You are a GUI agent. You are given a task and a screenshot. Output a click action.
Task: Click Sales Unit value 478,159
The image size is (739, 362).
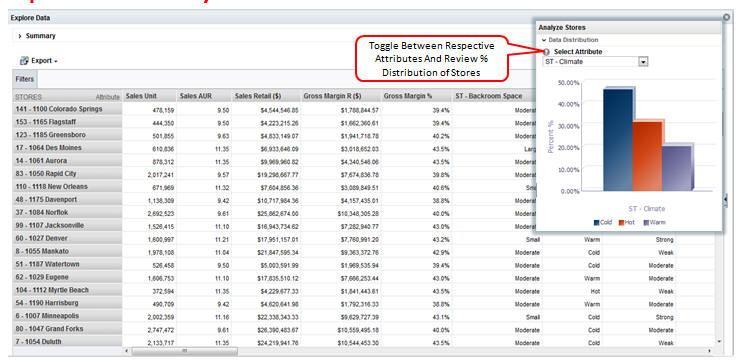[163, 110]
